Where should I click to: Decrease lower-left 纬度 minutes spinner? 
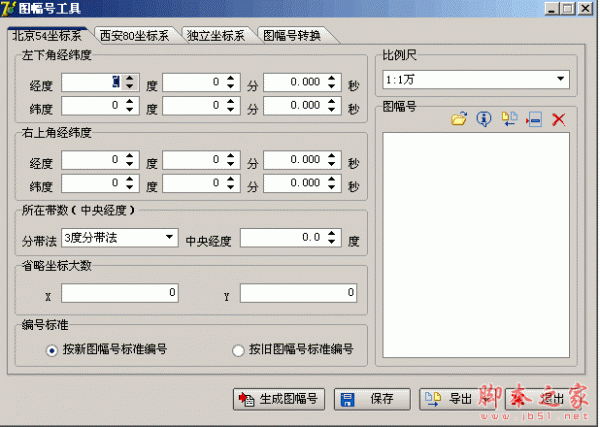pos(231,109)
